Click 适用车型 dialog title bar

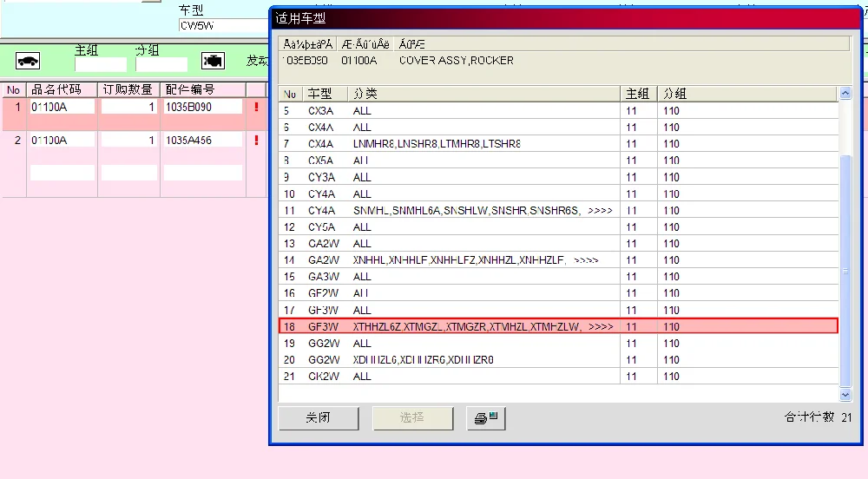click(565, 18)
